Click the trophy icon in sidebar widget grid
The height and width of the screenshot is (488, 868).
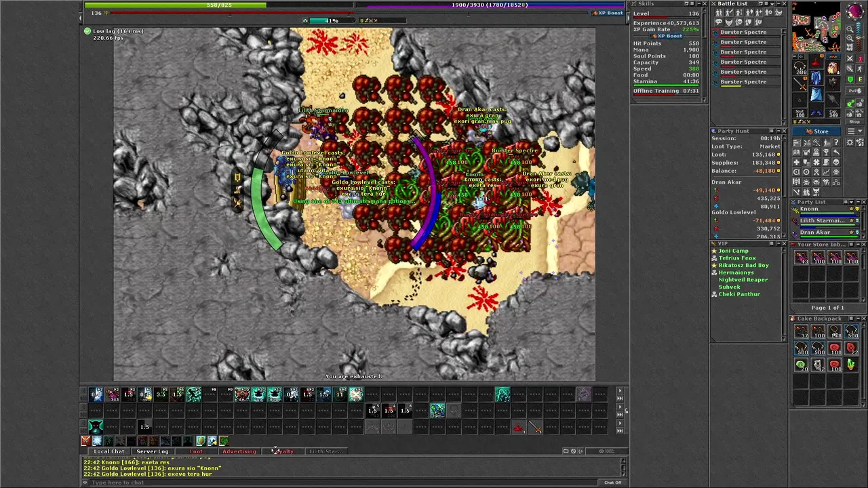[x=827, y=152]
